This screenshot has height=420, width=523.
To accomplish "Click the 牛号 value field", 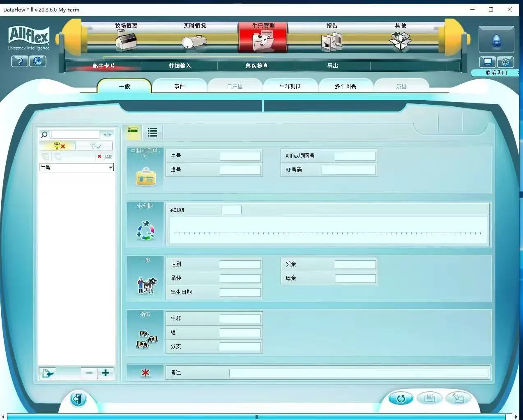I will pos(240,156).
